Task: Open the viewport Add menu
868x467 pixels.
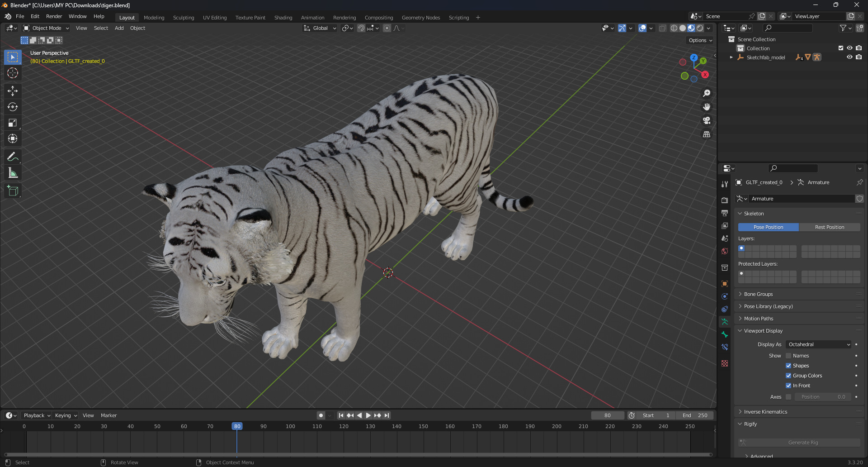Action: coord(119,28)
